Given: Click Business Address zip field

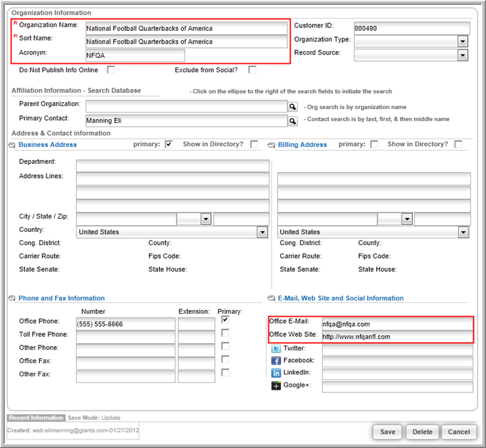Looking at the screenshot, I should click(x=241, y=219).
